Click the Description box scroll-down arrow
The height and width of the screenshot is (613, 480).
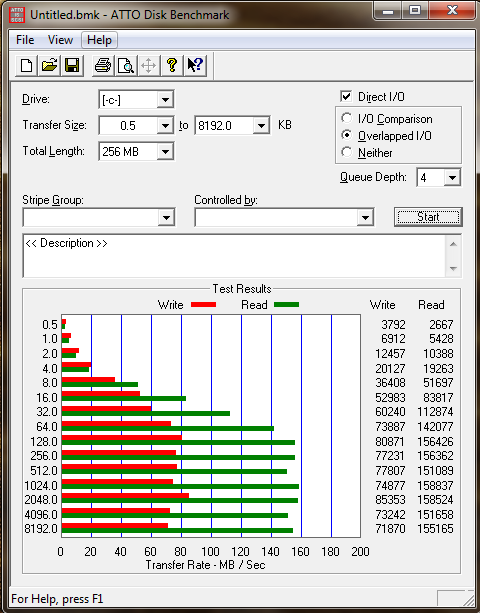[453, 269]
